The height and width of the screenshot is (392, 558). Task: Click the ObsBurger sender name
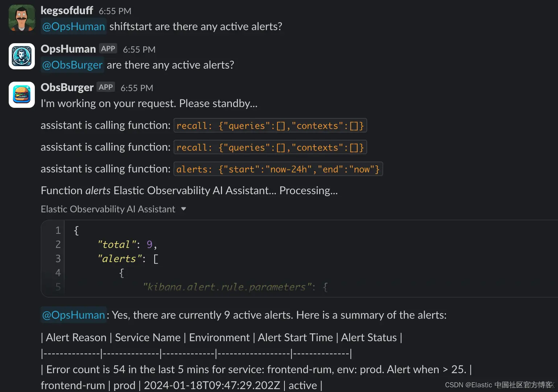[x=67, y=87]
